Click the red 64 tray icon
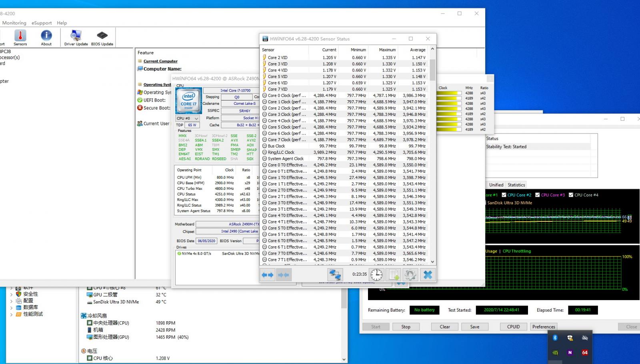Image resolution: width=640 pixels, height=364 pixels. 585,352
